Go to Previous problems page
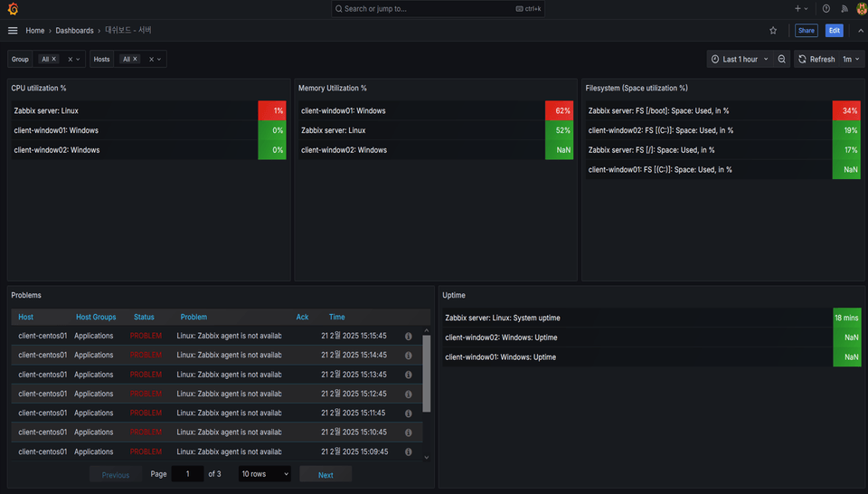This screenshot has width=868, height=494. pos(115,475)
